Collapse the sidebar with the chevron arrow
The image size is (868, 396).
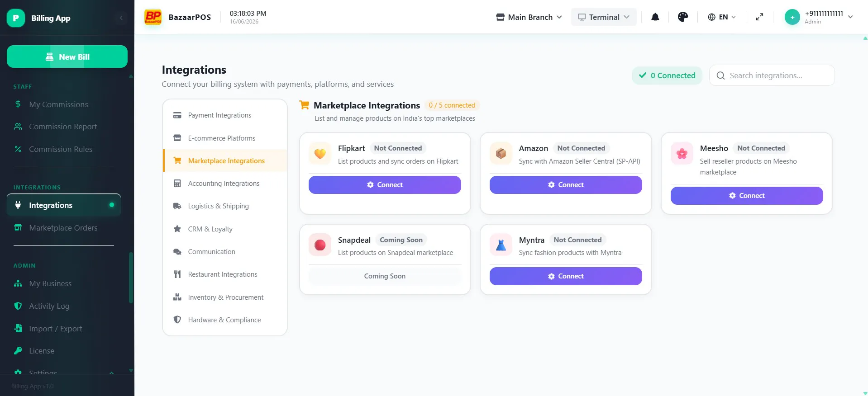click(x=121, y=18)
